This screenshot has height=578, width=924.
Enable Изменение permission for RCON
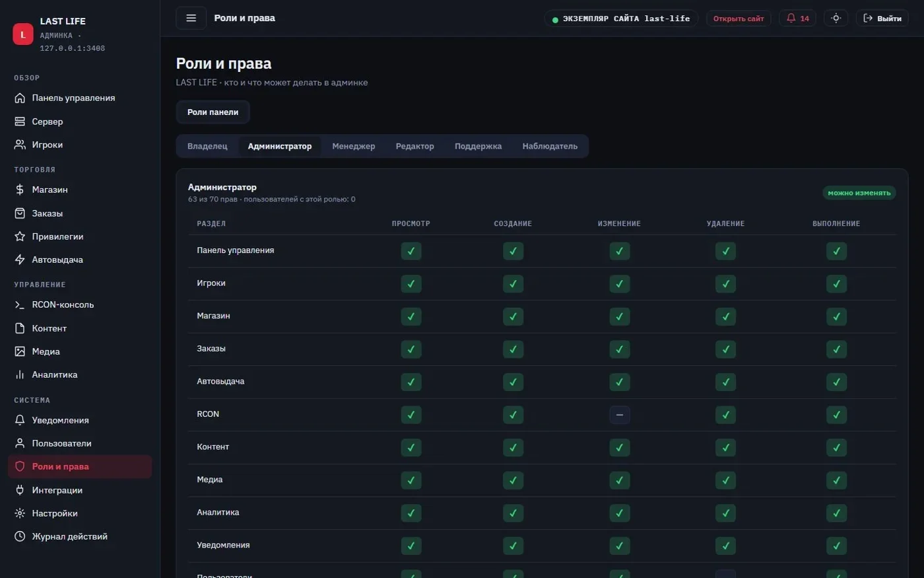click(x=619, y=415)
